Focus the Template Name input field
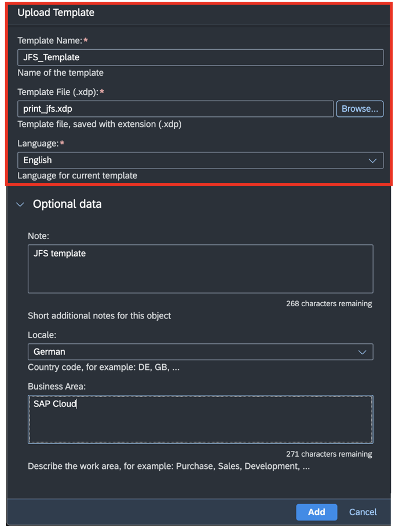Image resolution: width=399 pixels, height=532 pixels. [x=200, y=57]
